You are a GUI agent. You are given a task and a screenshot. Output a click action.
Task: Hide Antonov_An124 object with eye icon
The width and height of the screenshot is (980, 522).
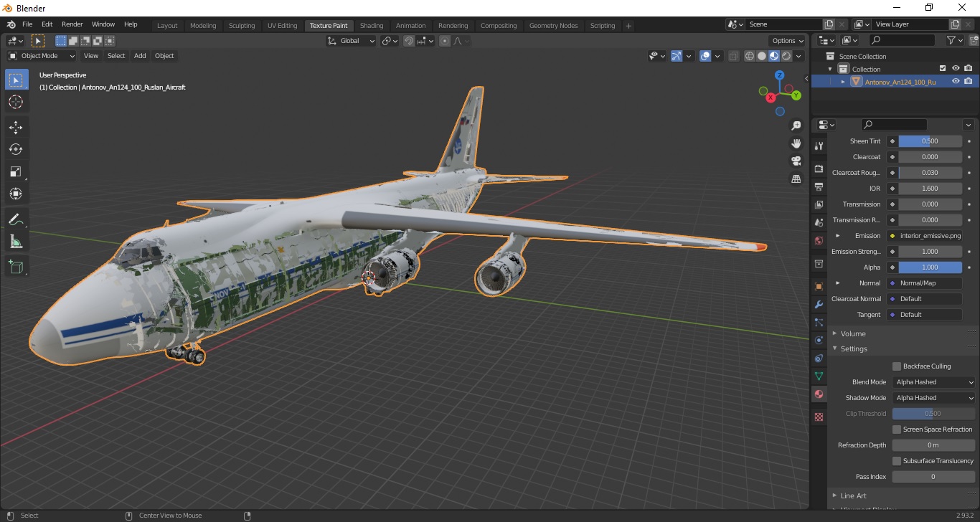point(956,82)
